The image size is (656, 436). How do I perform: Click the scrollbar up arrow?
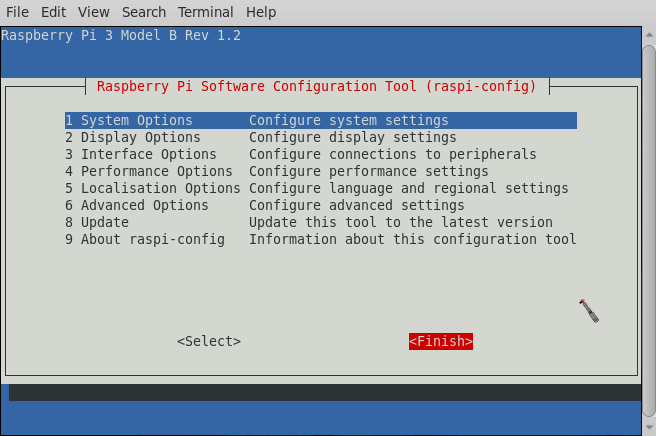(649, 35)
